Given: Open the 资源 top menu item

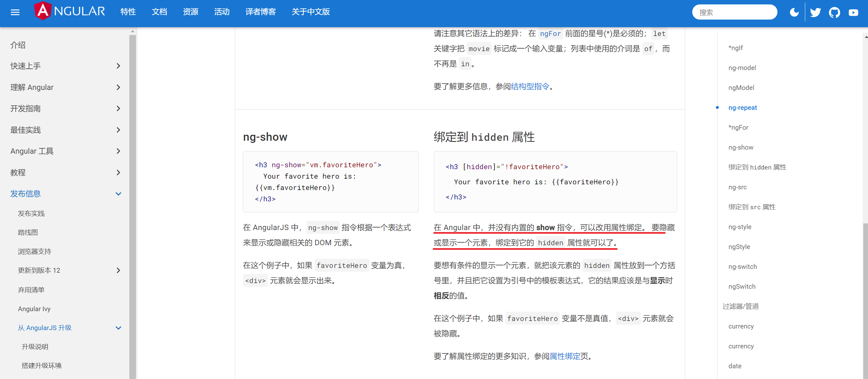Looking at the screenshot, I should pos(191,12).
